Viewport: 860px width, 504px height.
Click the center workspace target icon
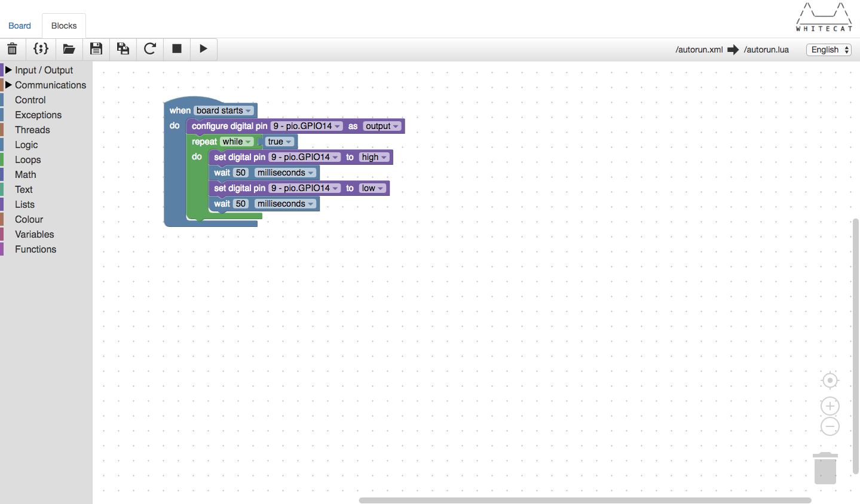coord(830,380)
